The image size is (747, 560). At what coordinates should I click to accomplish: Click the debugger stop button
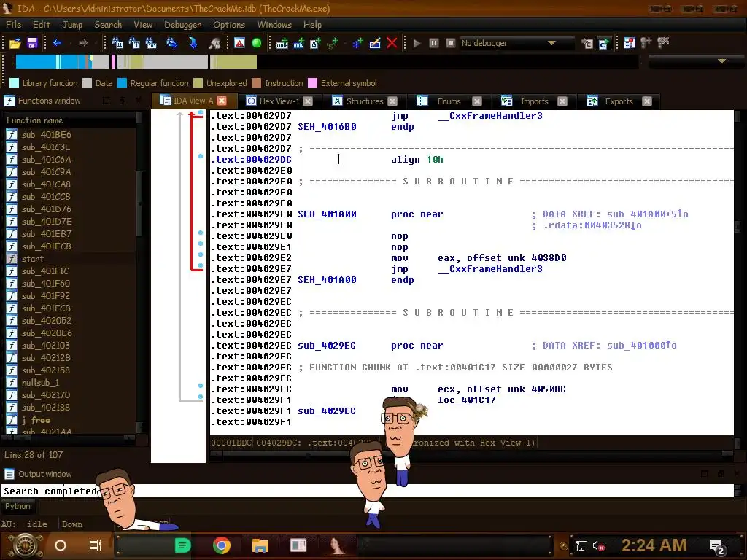click(x=451, y=43)
